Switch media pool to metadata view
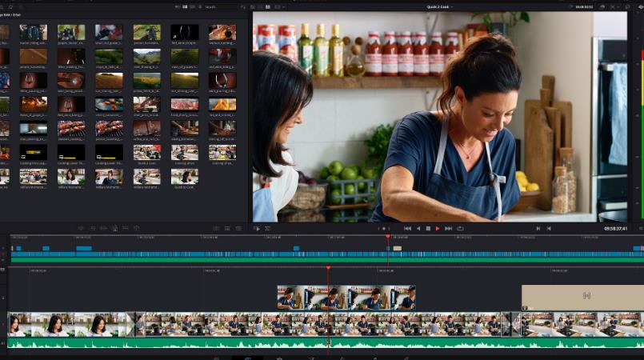The height and width of the screenshot is (360, 644). coord(178,7)
